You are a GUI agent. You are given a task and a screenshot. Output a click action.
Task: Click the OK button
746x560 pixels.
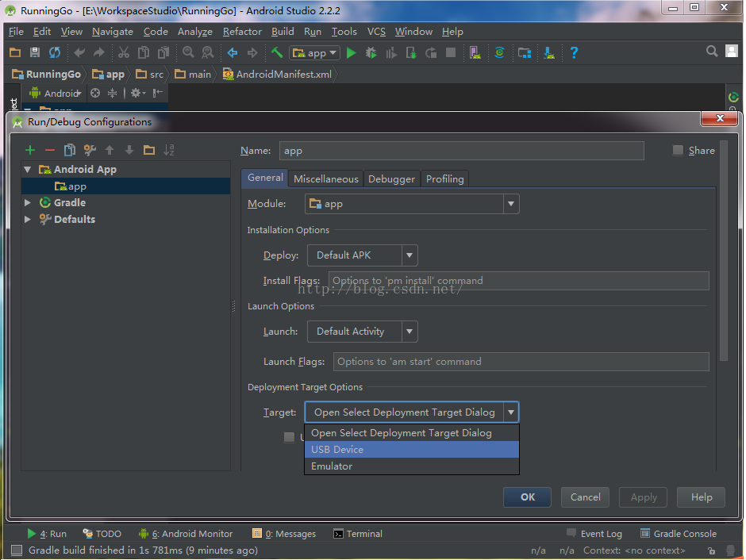pos(527,497)
